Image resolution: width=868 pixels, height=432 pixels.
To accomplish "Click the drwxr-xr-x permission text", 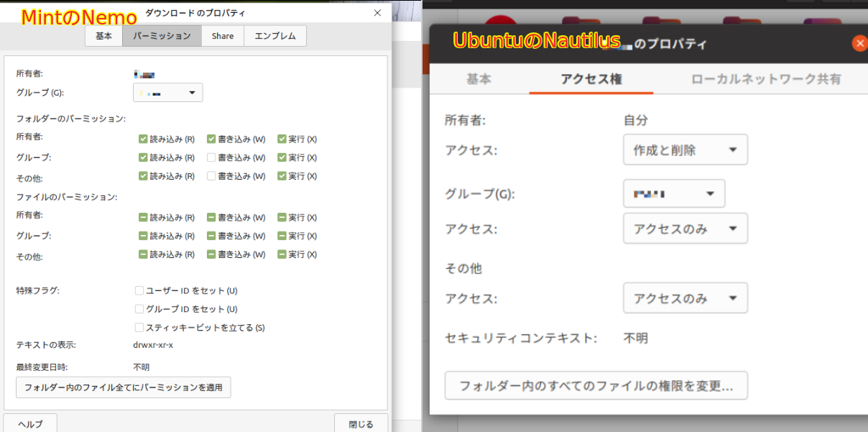I will pos(153,345).
